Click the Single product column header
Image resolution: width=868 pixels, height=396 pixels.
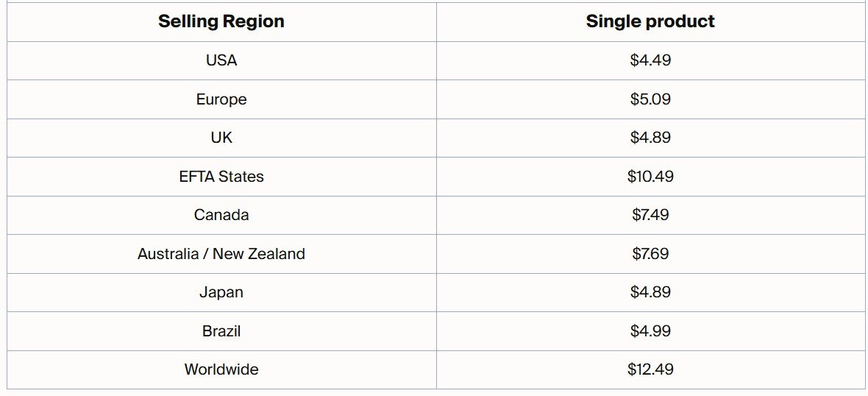650,21
